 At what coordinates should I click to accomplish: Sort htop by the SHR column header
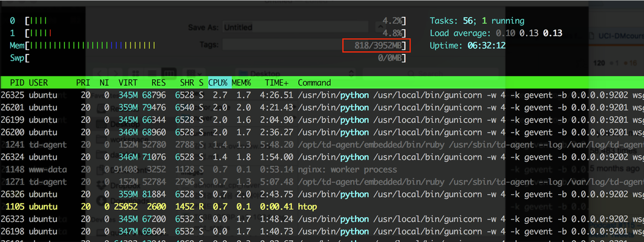(x=187, y=83)
